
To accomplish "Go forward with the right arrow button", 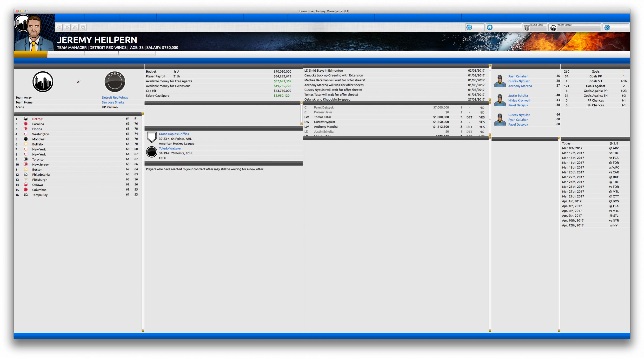I will tap(67, 28).
